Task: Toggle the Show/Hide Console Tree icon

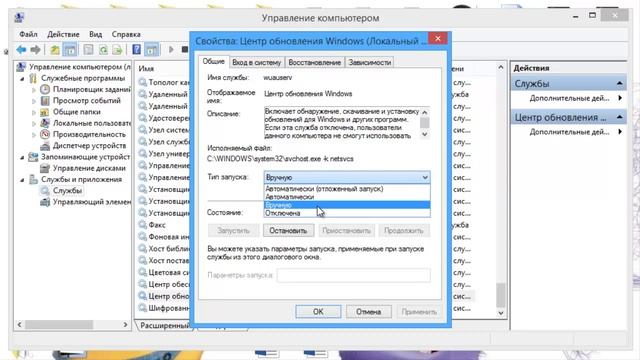Action: click(70, 50)
